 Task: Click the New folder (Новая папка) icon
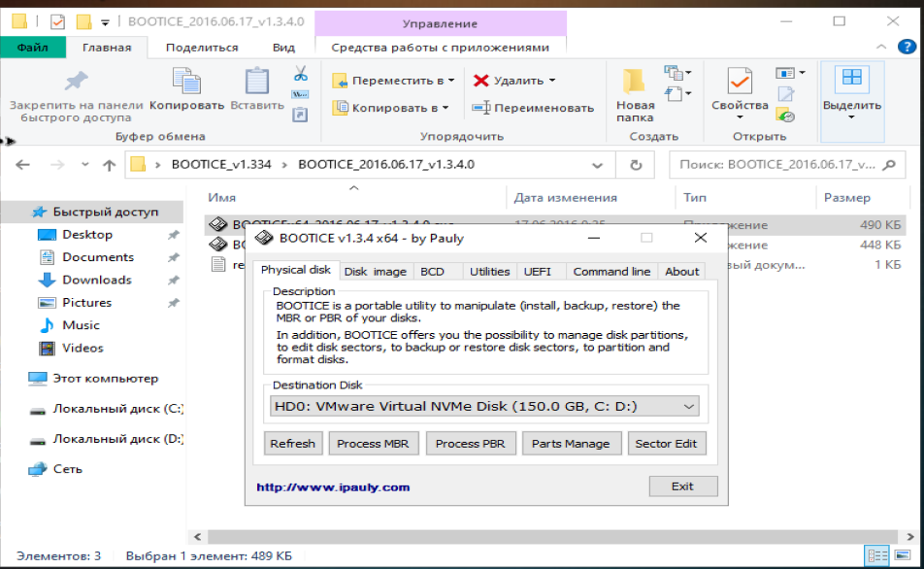pos(634,81)
